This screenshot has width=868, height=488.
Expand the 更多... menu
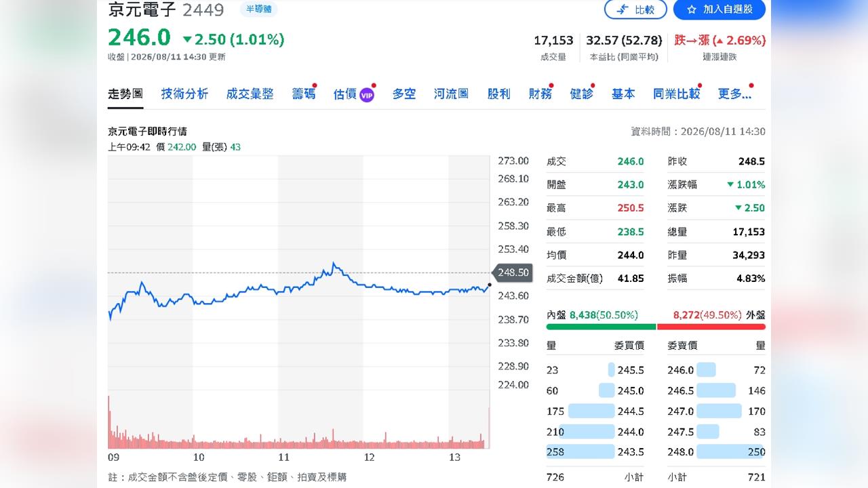pos(734,94)
